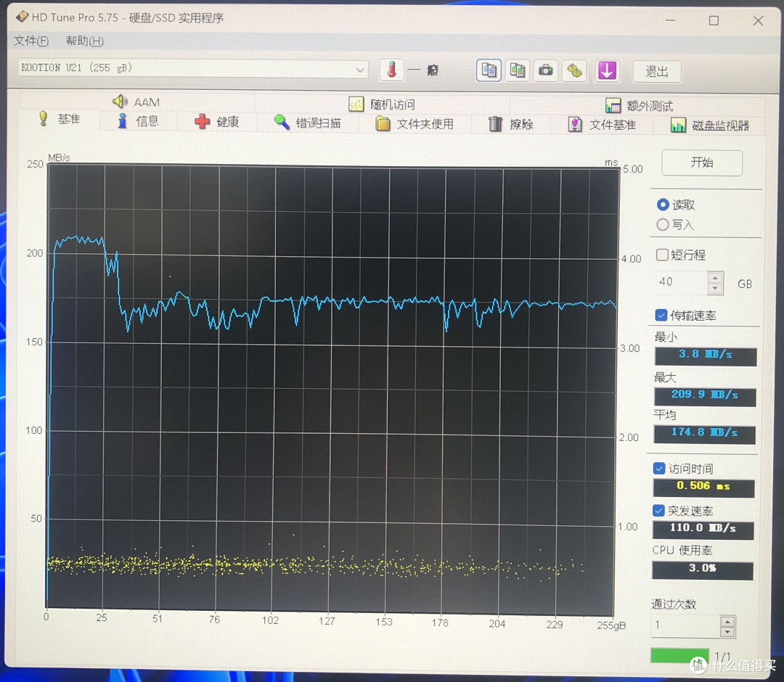Maximize the HD Tune Pro window
Image resolution: width=784 pixels, height=682 pixels.
(714, 20)
